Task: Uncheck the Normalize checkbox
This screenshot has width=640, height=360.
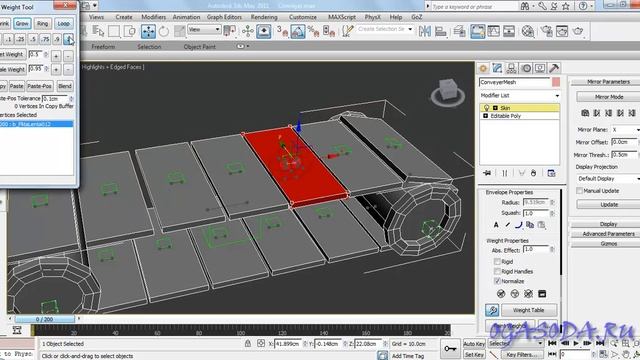Action: (x=497, y=281)
